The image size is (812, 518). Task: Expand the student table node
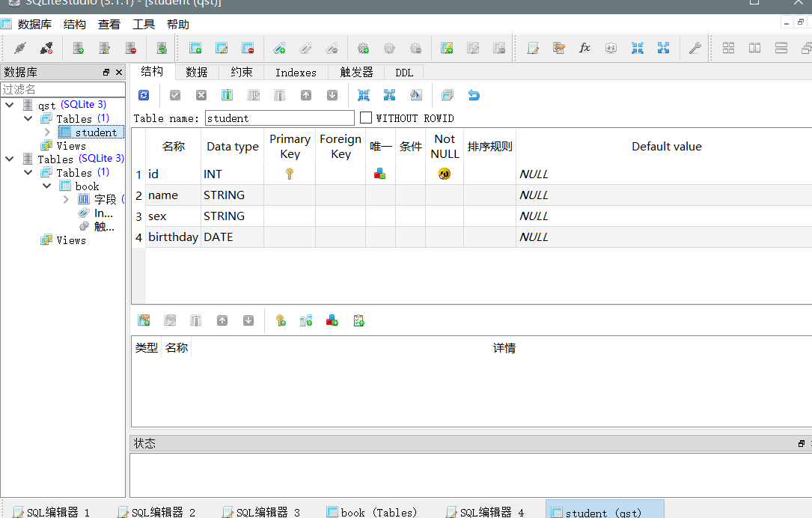[x=47, y=132]
